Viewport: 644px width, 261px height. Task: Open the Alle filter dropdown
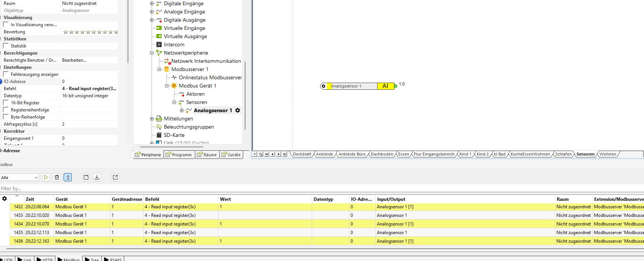tap(20, 177)
